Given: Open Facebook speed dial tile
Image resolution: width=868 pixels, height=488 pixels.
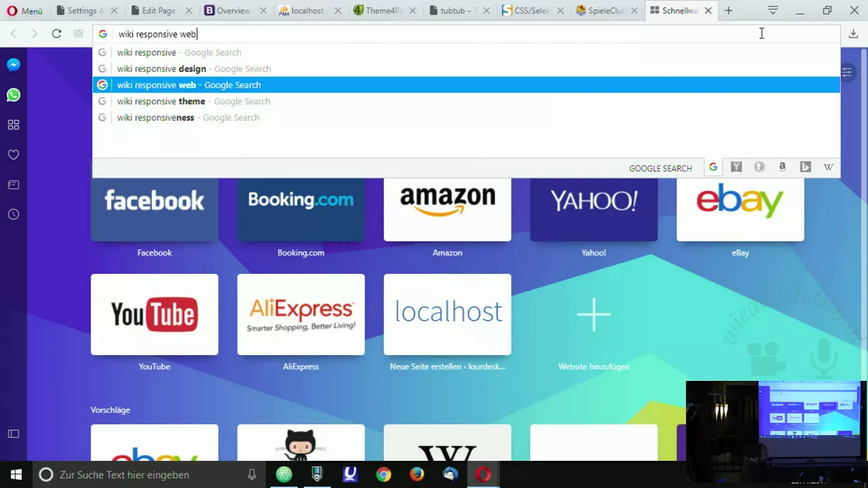Looking at the screenshot, I should (x=155, y=209).
